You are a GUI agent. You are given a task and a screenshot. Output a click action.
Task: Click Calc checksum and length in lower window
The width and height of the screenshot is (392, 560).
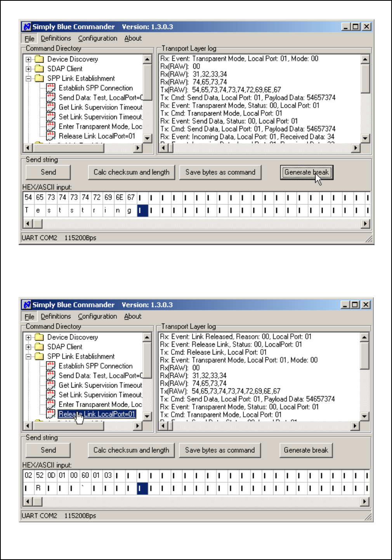tap(131, 450)
